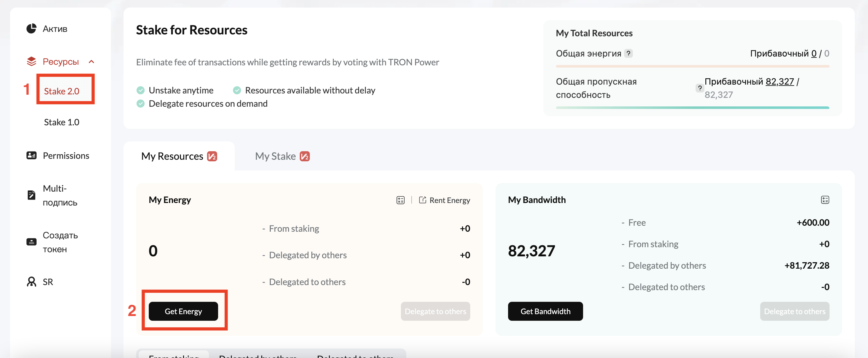Click the Rent Energy link

click(444, 200)
